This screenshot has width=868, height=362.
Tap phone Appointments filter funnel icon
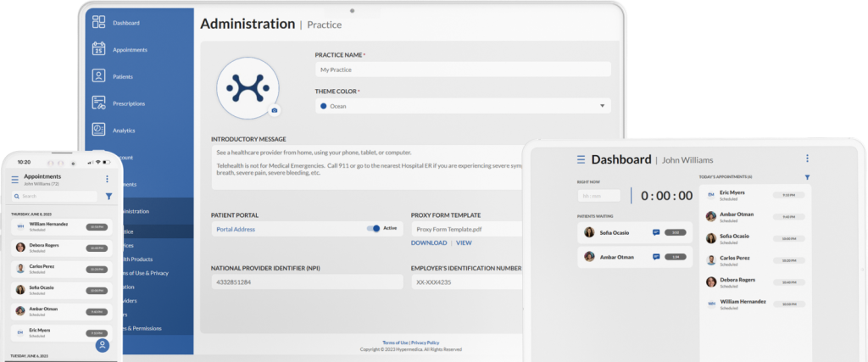coord(108,196)
